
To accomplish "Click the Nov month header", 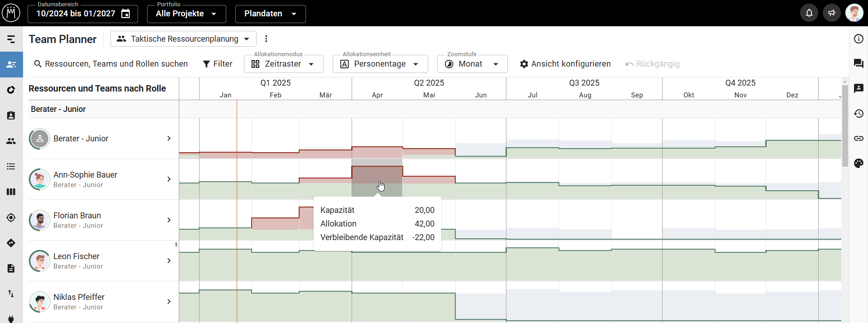I will coord(740,95).
